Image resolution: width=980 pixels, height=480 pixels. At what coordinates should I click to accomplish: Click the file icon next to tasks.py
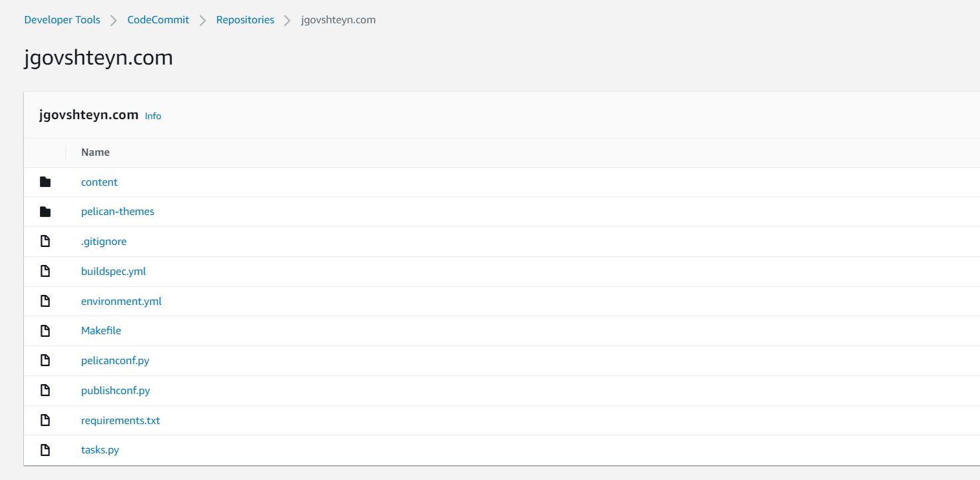point(45,449)
